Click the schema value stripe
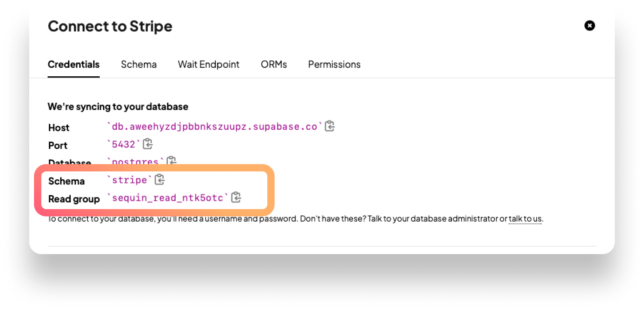 pos(129,180)
